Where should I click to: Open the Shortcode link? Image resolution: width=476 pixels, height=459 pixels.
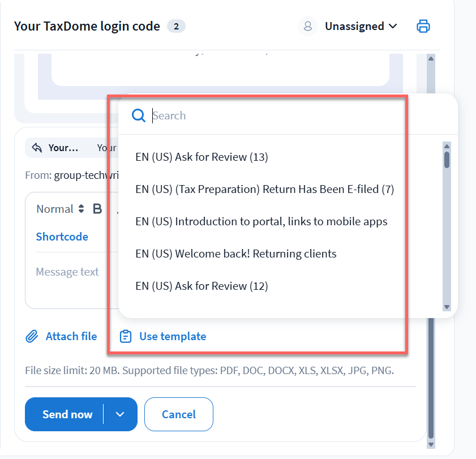point(62,237)
